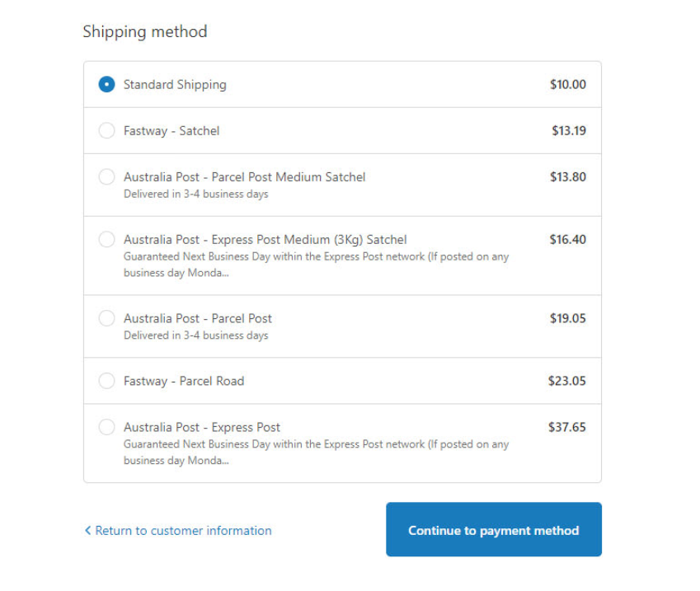This screenshot has height=591, width=700.
Task: Select the Standard Shipping radio button
Action: point(106,84)
